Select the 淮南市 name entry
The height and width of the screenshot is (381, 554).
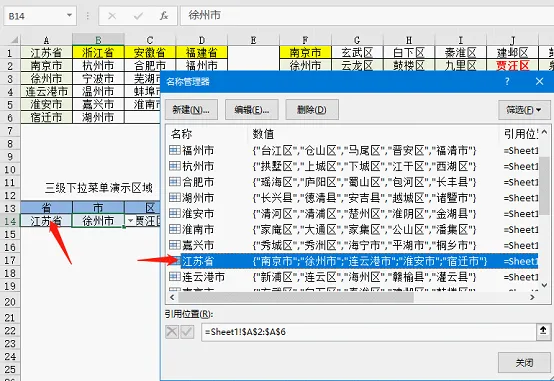pos(353,229)
